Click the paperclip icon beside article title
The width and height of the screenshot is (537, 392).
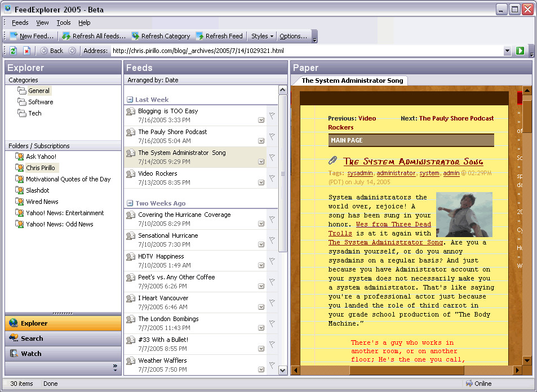pos(332,161)
